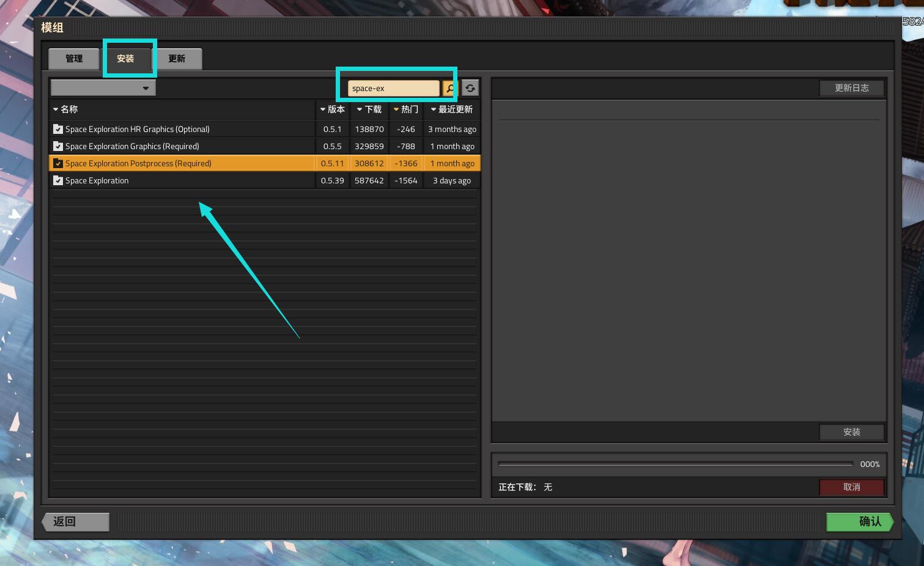This screenshot has height=566, width=924.
Task: Sort by 热门 trending column
Action: coord(406,109)
